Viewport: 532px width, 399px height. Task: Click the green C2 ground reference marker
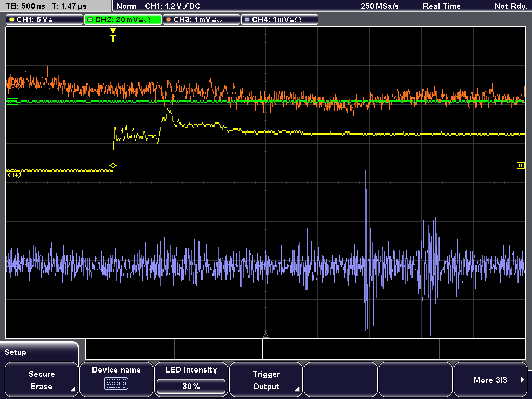(x=14, y=101)
